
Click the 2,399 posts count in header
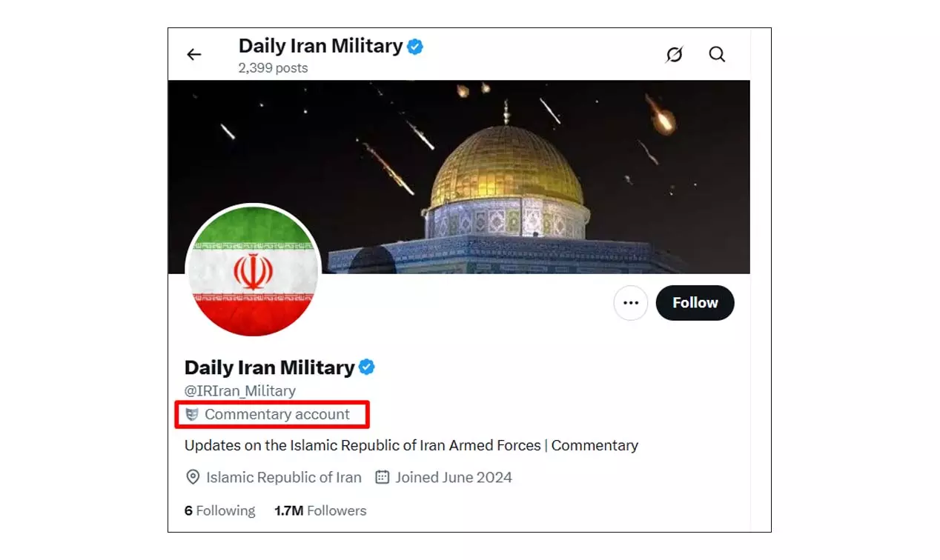click(273, 67)
